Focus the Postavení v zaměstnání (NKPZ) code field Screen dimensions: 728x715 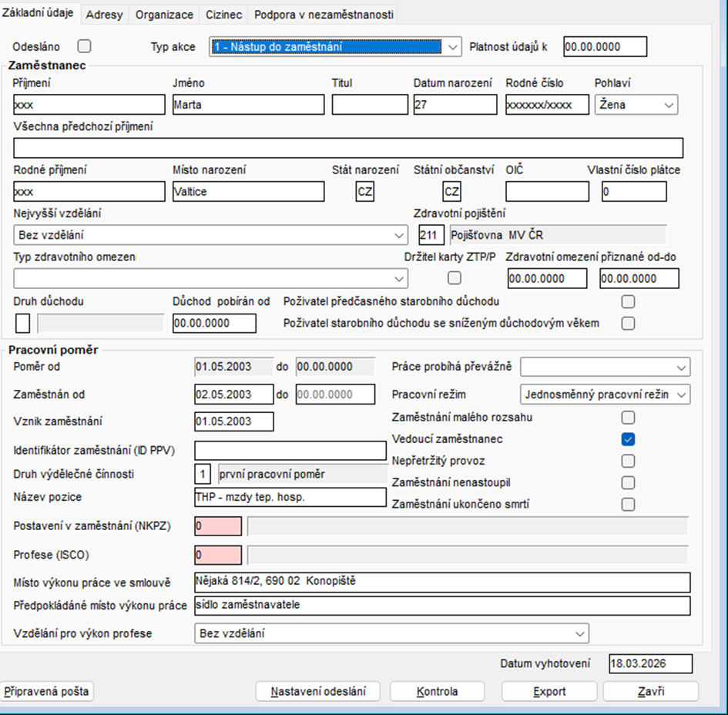point(218,526)
